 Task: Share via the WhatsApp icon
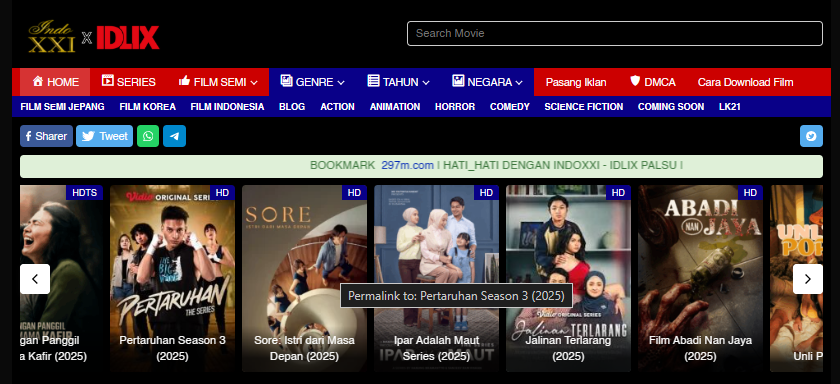pos(148,136)
